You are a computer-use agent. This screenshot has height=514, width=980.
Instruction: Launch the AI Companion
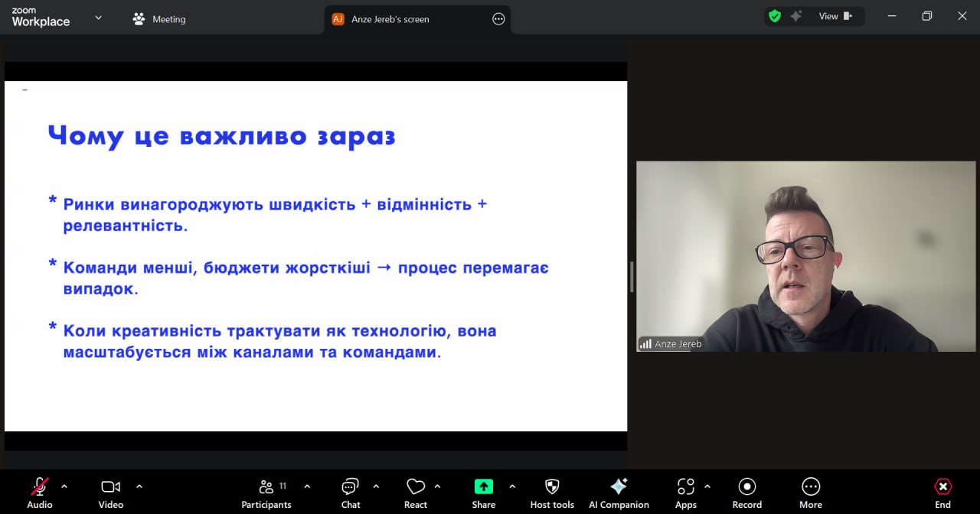point(619,487)
